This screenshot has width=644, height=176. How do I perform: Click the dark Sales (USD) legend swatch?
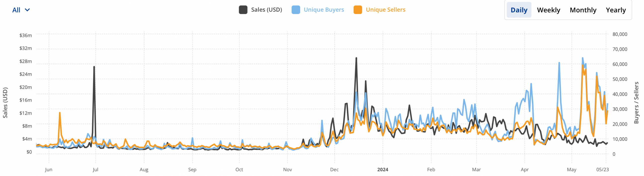coord(243,10)
